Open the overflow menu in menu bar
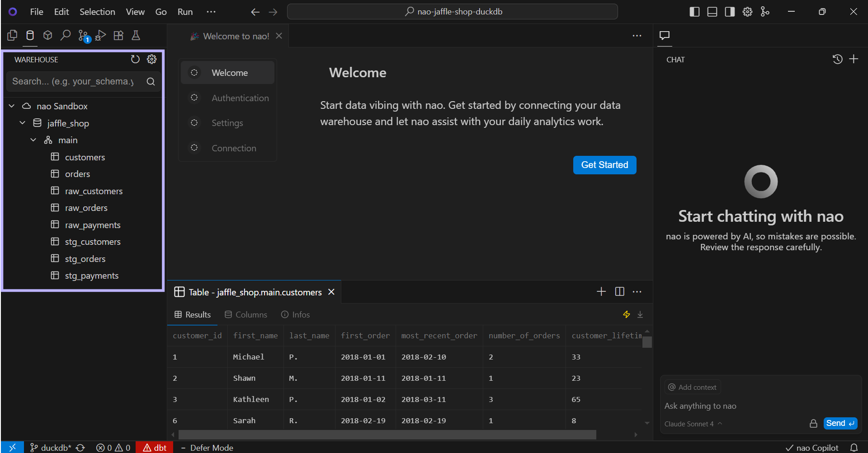Screen dimensions: 868x453 coord(211,12)
